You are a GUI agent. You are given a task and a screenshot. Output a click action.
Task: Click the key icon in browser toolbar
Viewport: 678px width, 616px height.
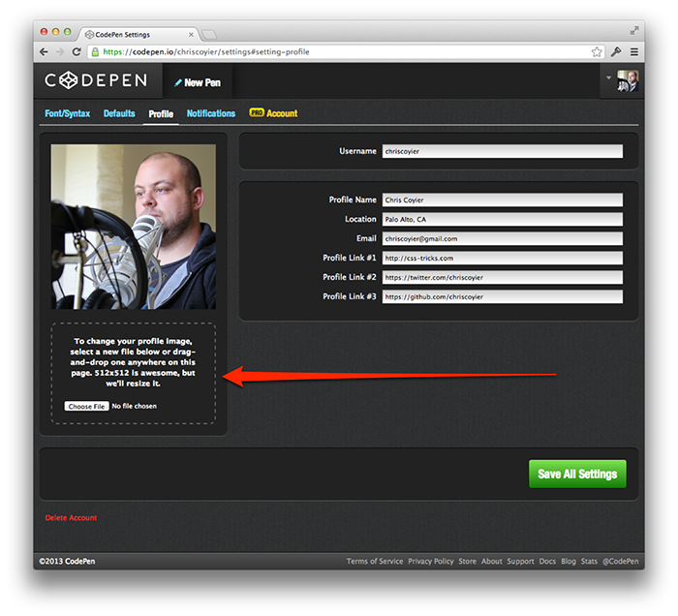click(616, 52)
